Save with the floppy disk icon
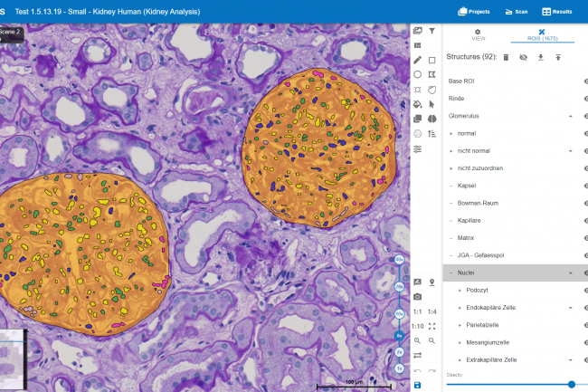This screenshot has height=392, width=588. point(417,385)
